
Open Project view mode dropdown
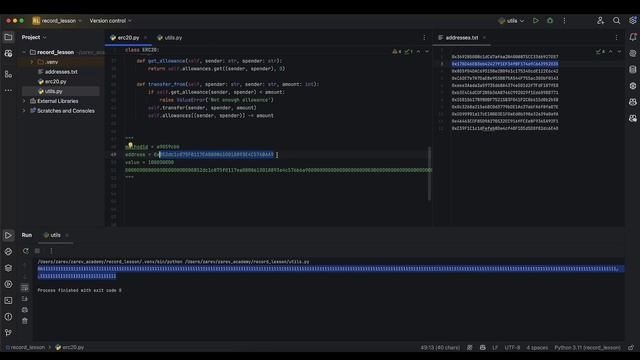pyautogui.click(x=34, y=37)
